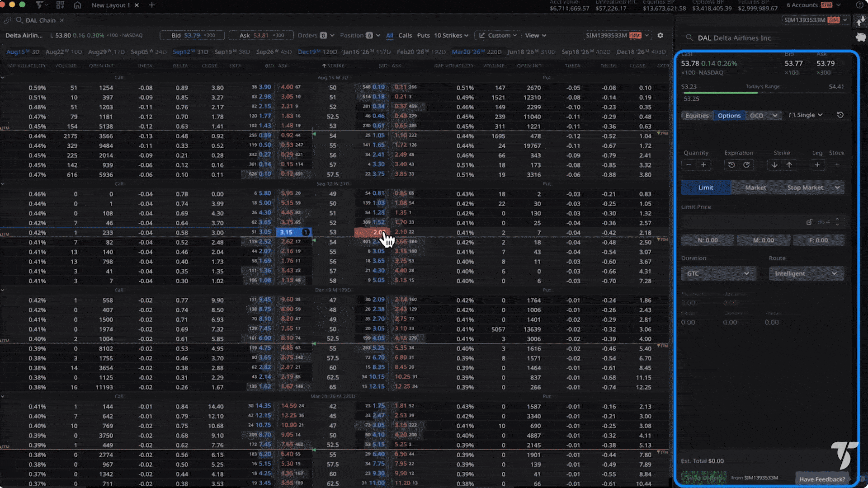Expand the 10 Strikes dropdown
This screenshot has width=868, height=488.
pyautogui.click(x=451, y=35)
